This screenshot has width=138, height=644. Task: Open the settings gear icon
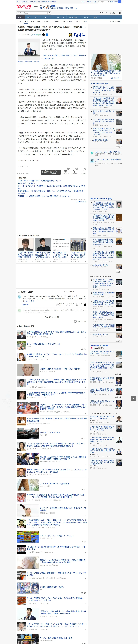click(x=120, y=13)
